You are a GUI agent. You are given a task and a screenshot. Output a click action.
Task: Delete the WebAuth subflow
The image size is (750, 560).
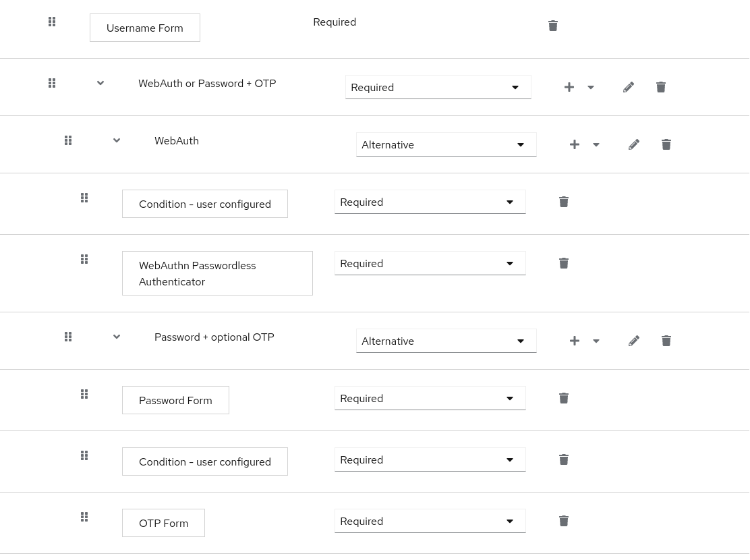[666, 144]
